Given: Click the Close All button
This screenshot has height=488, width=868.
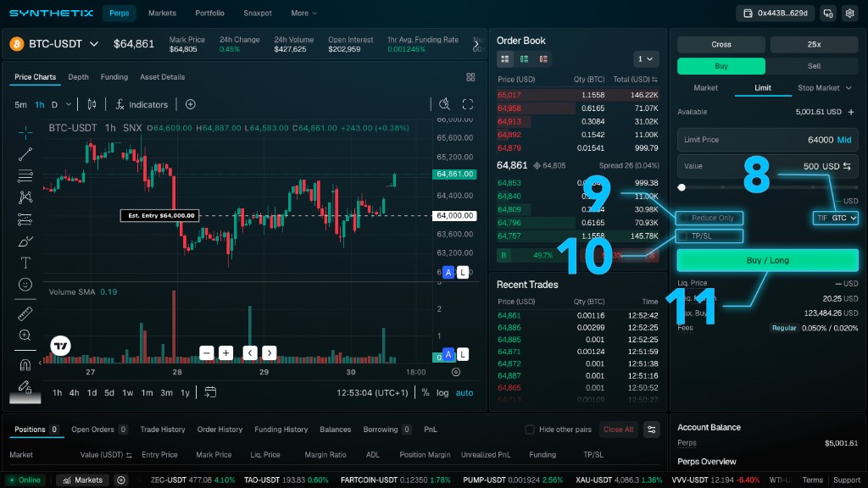Looking at the screenshot, I should [x=618, y=430].
